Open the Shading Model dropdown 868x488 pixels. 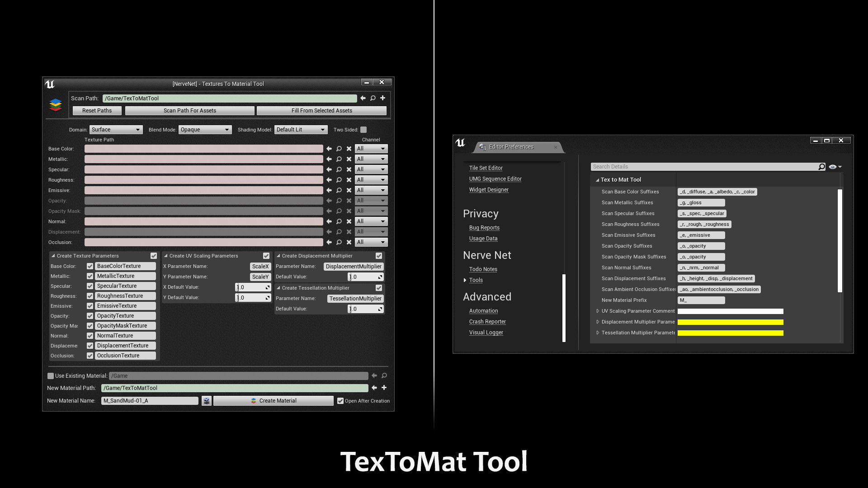point(301,130)
